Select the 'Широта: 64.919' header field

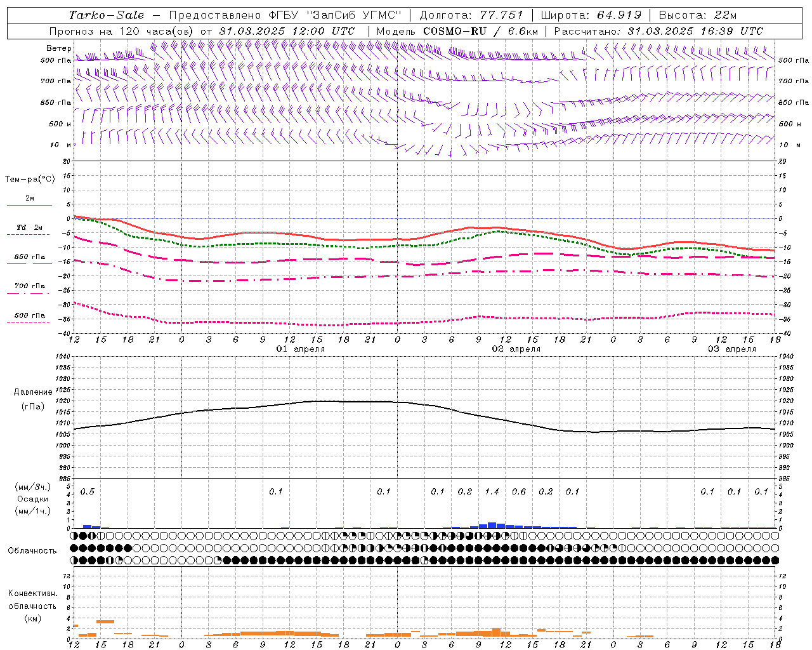click(591, 15)
